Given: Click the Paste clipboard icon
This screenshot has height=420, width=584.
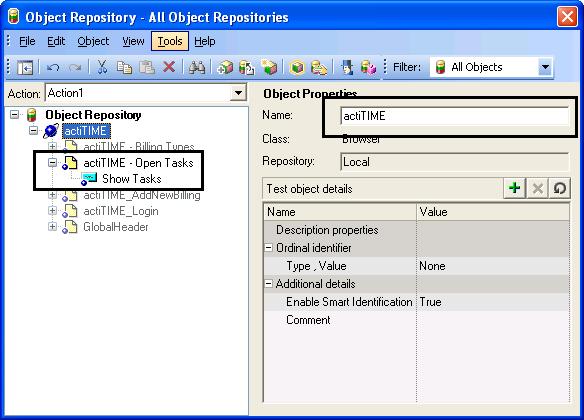Looking at the screenshot, I should pyautogui.click(x=147, y=67).
